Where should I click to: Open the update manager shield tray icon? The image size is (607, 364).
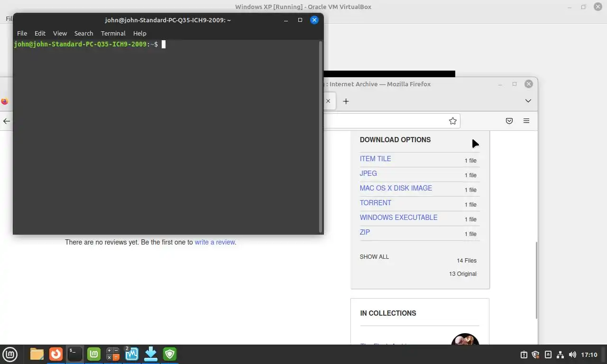point(536,355)
